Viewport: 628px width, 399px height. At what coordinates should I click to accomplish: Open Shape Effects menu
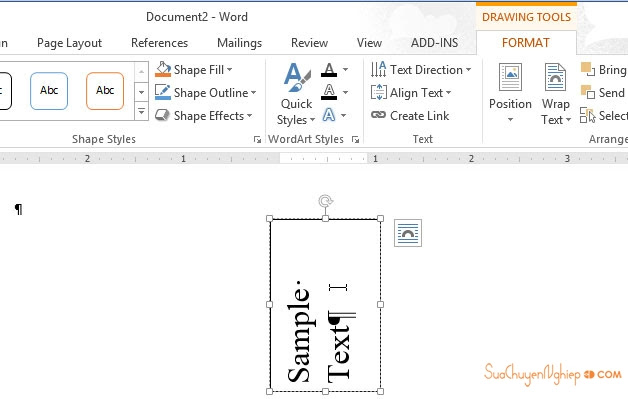(x=204, y=116)
